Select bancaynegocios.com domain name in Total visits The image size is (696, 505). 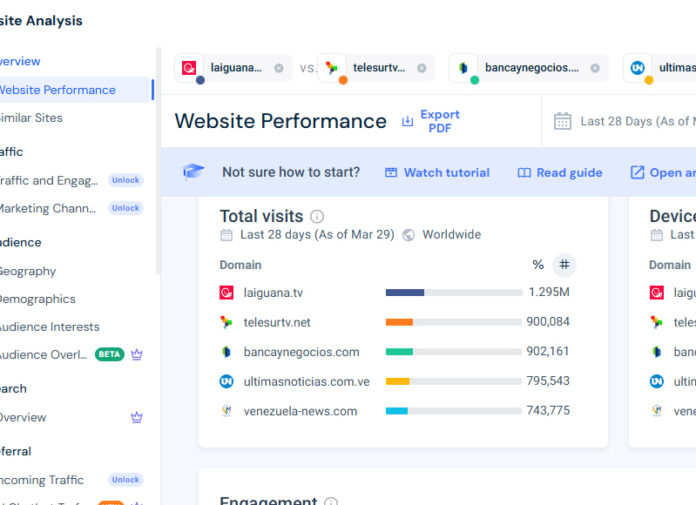(301, 352)
